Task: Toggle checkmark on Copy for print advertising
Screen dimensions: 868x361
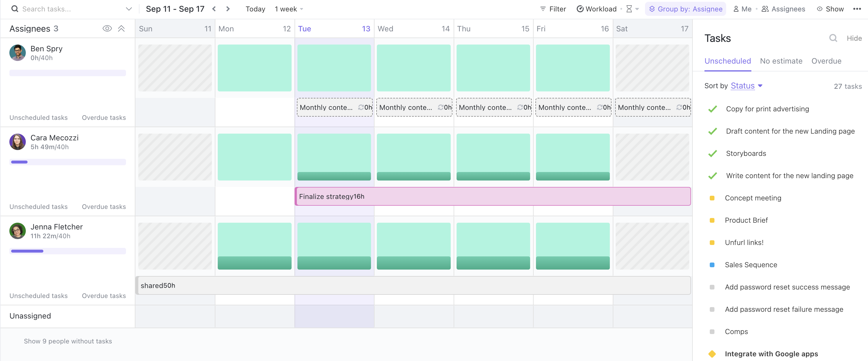Action: tap(713, 109)
